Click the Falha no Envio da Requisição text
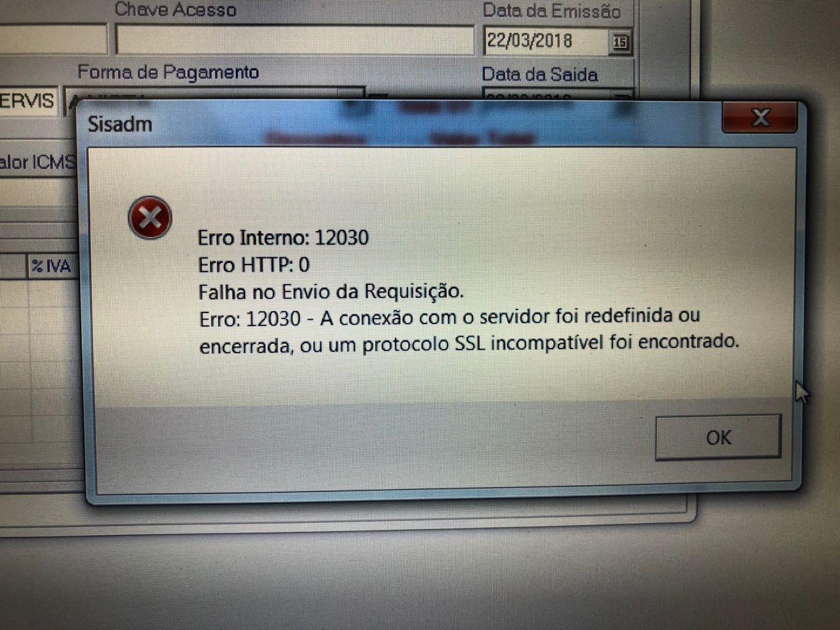Viewport: 840px width, 630px height. pyautogui.click(x=331, y=291)
